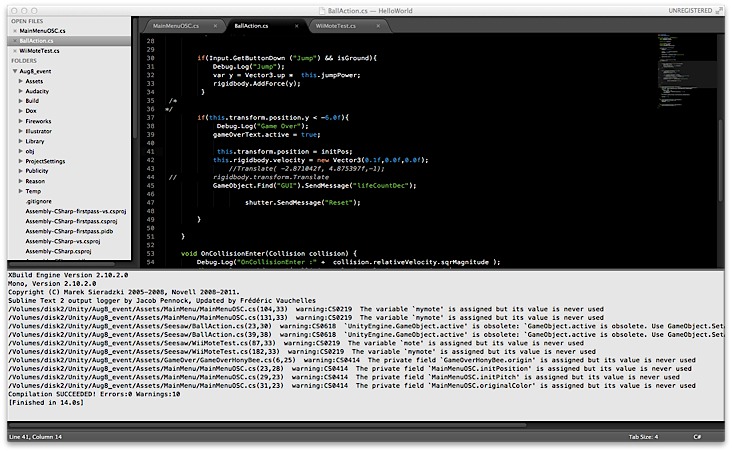This screenshot has width=732, height=452.
Task: Select BallAction.cs in Open Files list
Action: click(x=40, y=40)
